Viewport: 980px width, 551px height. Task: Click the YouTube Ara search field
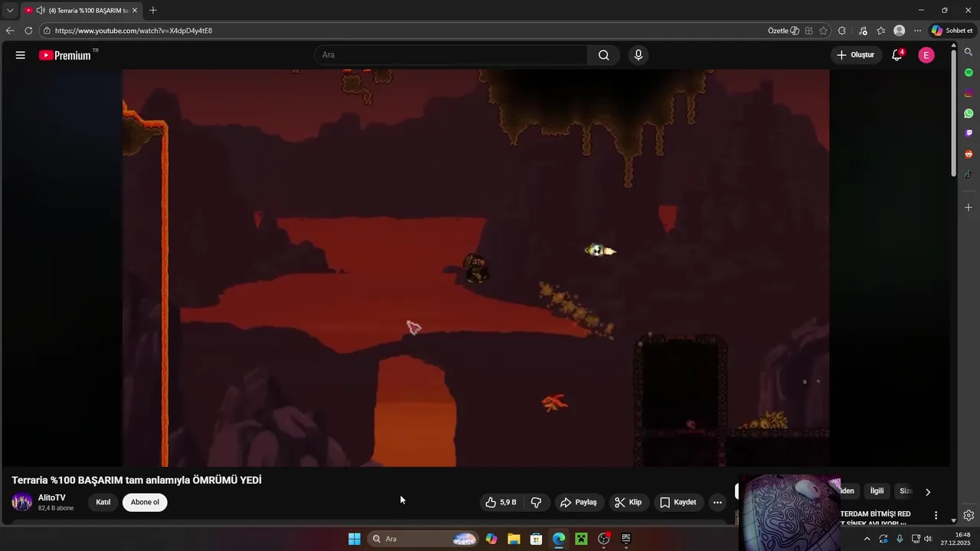451,55
